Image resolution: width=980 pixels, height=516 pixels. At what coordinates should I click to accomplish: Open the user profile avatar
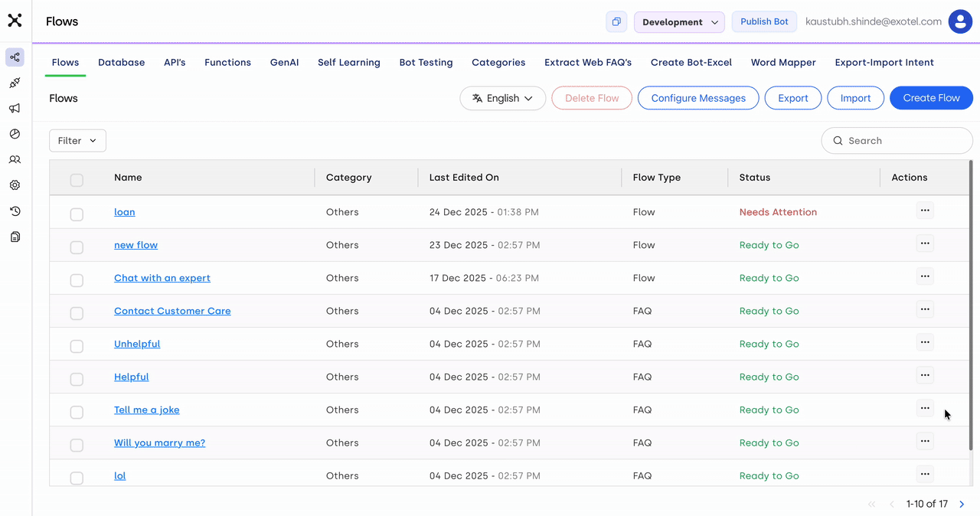(960, 21)
